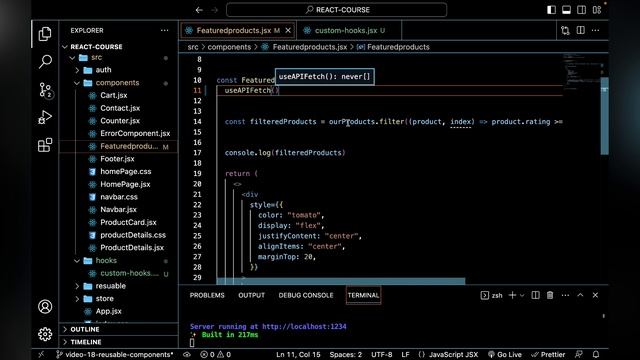The height and width of the screenshot is (360, 640).
Task: Collapse the src folder
Action: [73, 58]
